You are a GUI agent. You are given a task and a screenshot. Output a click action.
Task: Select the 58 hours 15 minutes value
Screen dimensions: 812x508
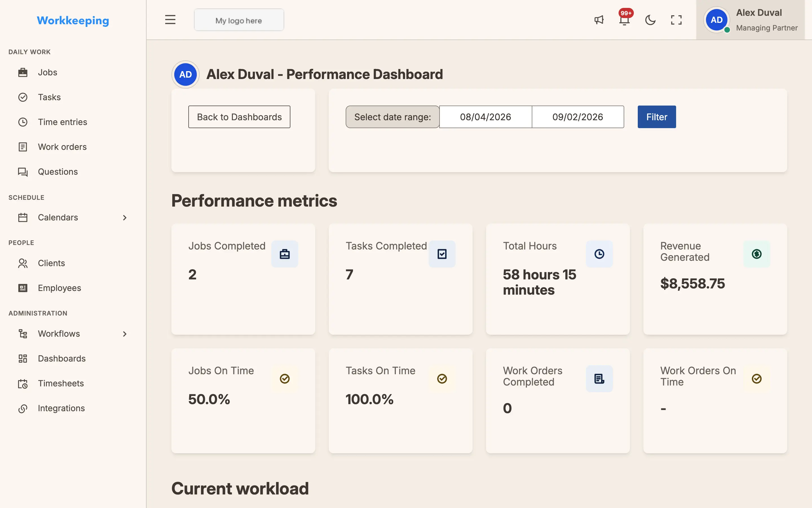540,282
